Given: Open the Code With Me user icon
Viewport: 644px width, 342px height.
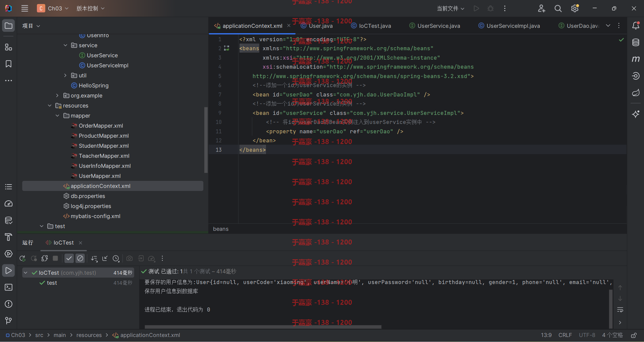Looking at the screenshot, I should [x=541, y=8].
